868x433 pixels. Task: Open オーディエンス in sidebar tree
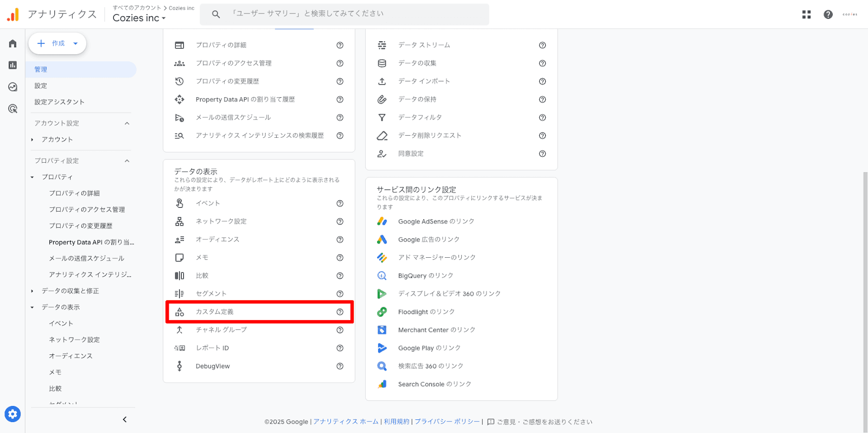(x=71, y=356)
